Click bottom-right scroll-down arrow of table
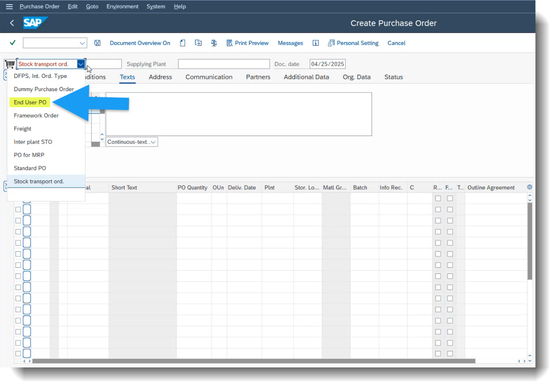 pos(530,361)
